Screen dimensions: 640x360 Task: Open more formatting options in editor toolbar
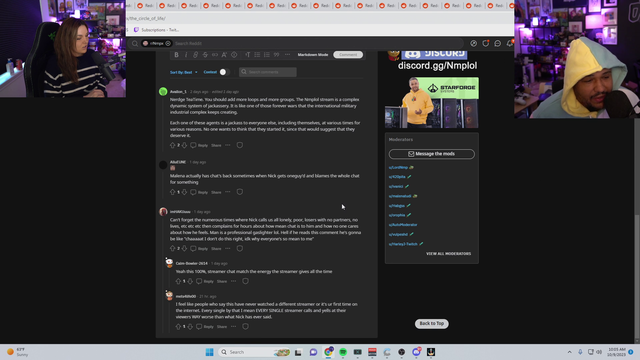[287, 55]
